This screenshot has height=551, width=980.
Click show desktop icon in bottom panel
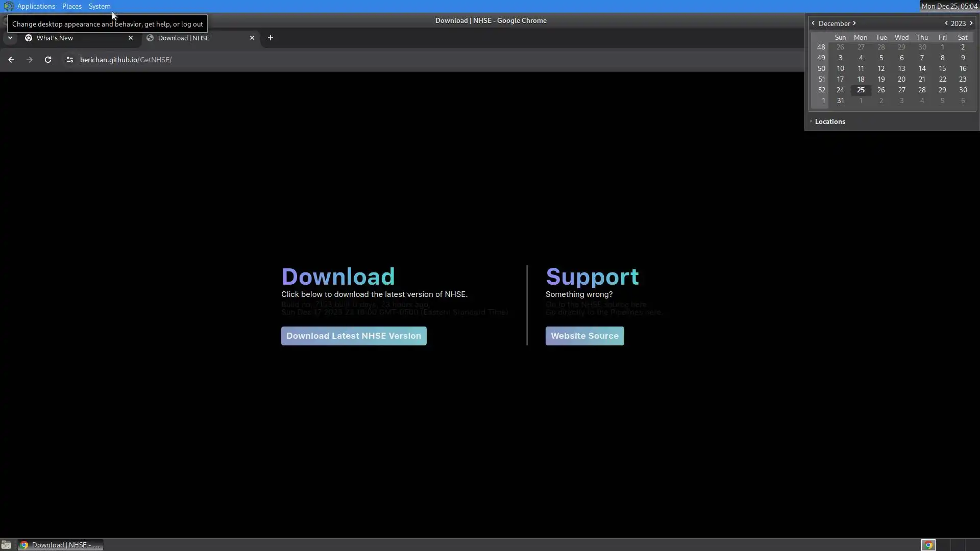(6, 545)
